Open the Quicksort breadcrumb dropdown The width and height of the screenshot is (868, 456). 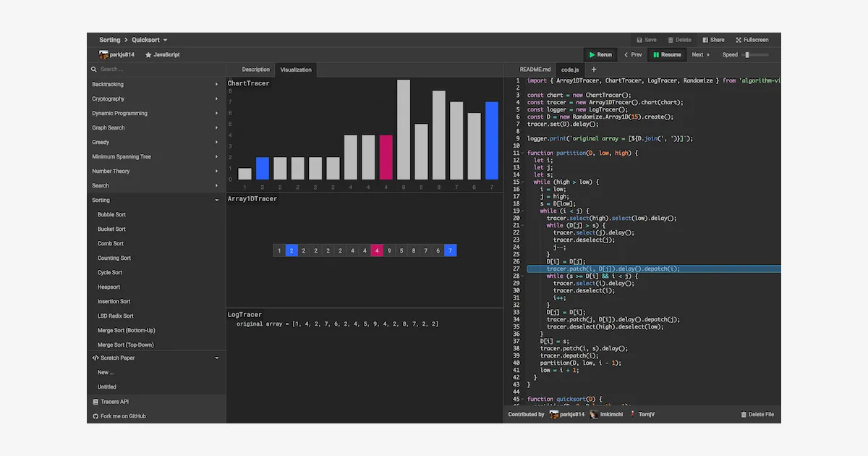(x=150, y=40)
